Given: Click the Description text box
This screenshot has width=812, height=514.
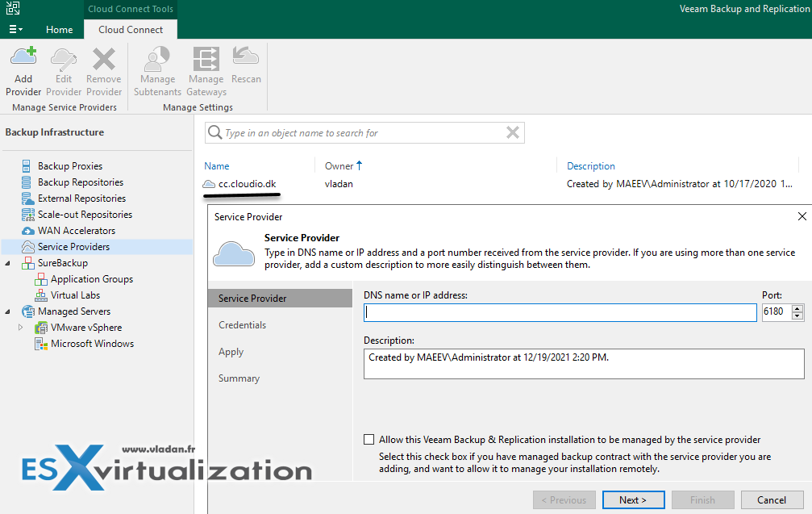Looking at the screenshot, I should click(584, 364).
